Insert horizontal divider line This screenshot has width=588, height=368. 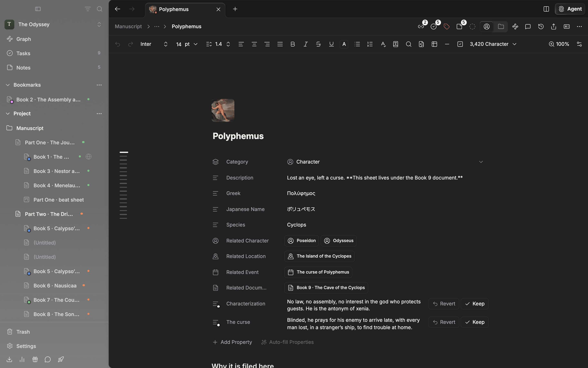coord(447,44)
